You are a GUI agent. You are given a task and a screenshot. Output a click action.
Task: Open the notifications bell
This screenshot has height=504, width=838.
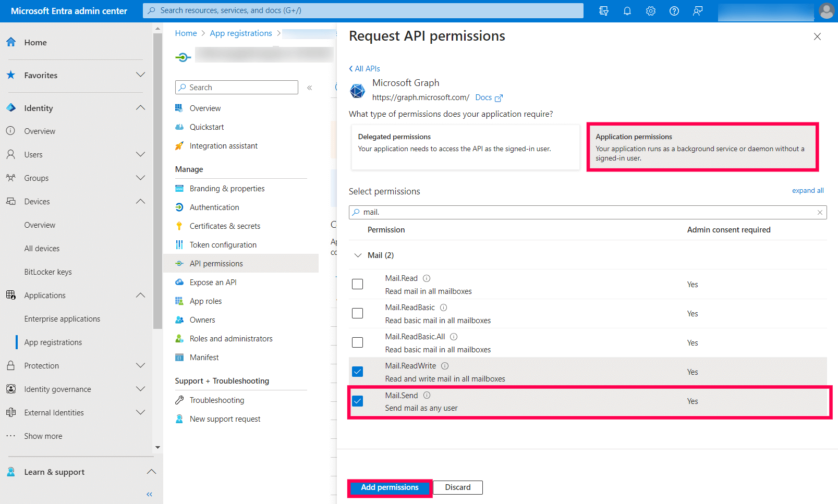627,10
